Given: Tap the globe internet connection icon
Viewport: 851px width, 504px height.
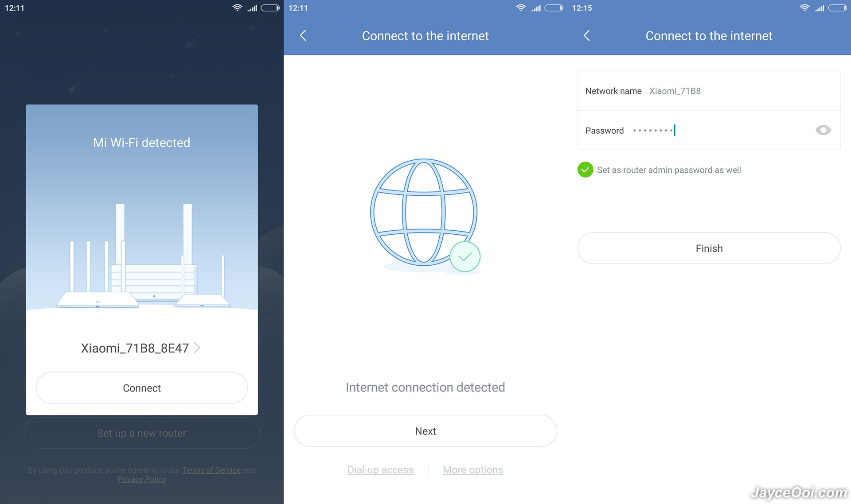Looking at the screenshot, I should point(424,213).
